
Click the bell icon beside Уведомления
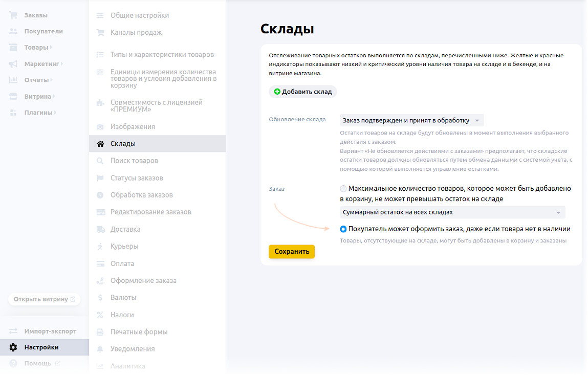pyautogui.click(x=100, y=349)
